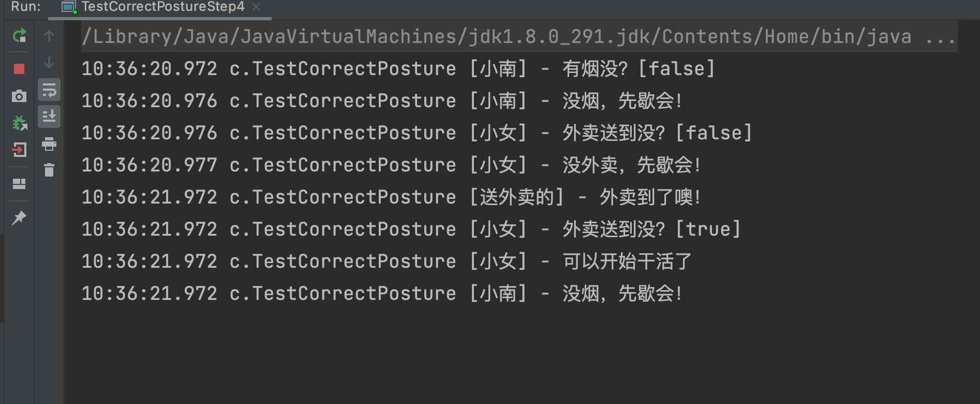Clear all console output with trash icon
This screenshot has height=404, width=980.
(49, 170)
